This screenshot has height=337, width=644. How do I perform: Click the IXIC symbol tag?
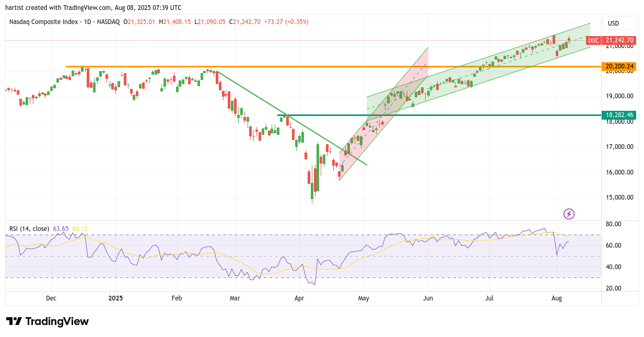pos(593,40)
